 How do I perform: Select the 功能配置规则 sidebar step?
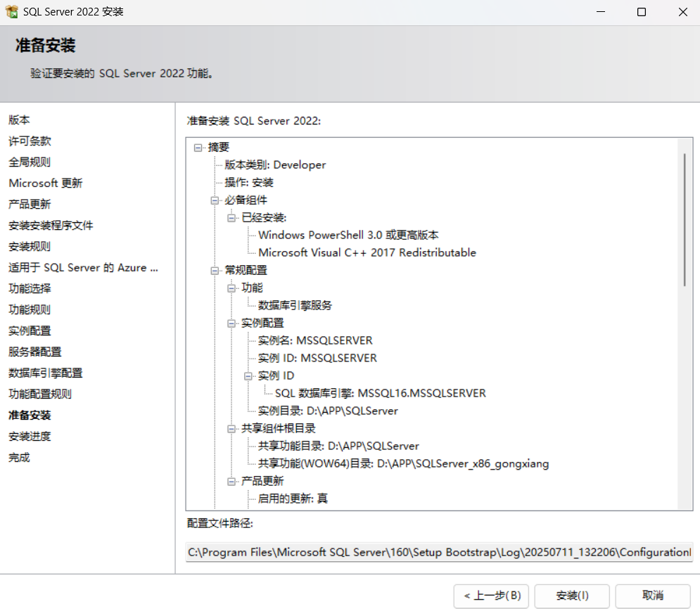[40, 394]
